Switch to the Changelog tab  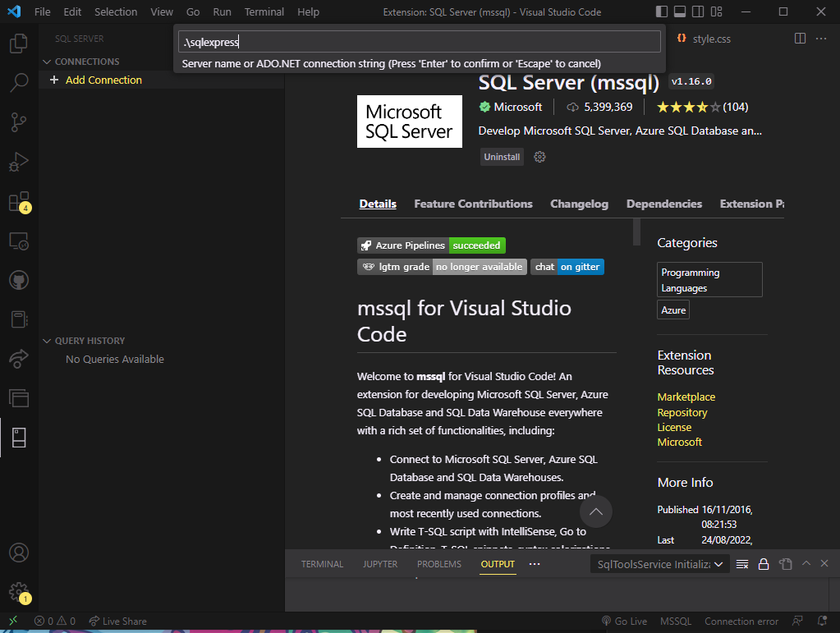(x=579, y=204)
